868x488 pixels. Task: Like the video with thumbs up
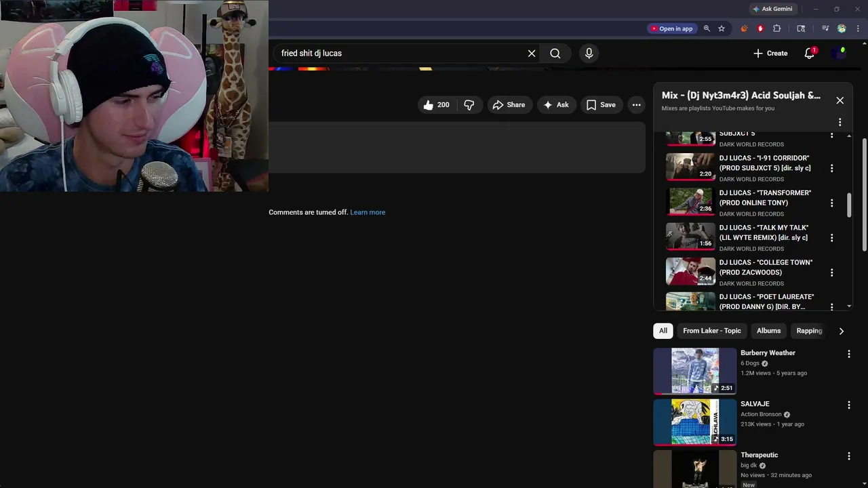[436, 105]
